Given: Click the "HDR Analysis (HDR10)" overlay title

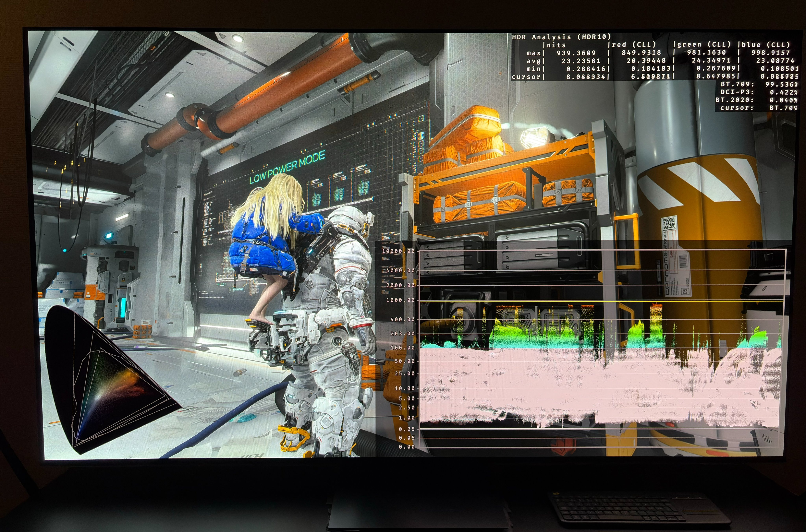Looking at the screenshot, I should (x=561, y=37).
